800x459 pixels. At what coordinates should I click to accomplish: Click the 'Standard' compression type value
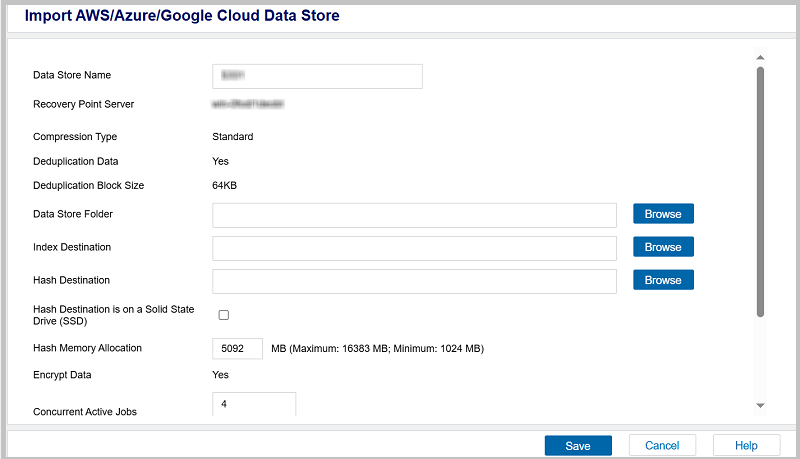pos(233,137)
